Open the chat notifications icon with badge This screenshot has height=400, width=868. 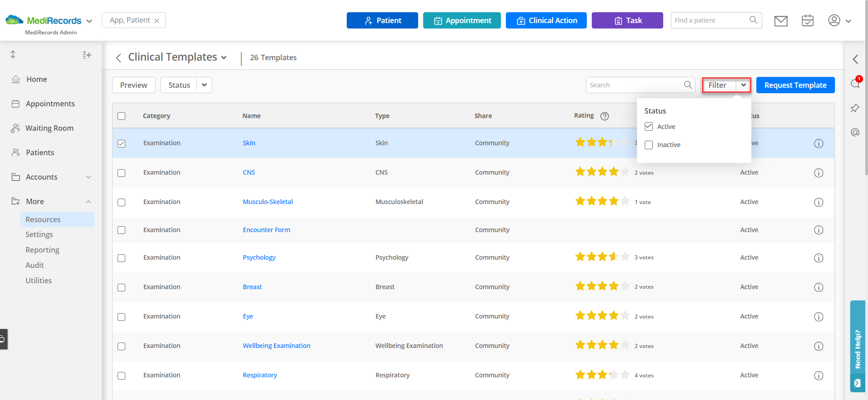855,83
